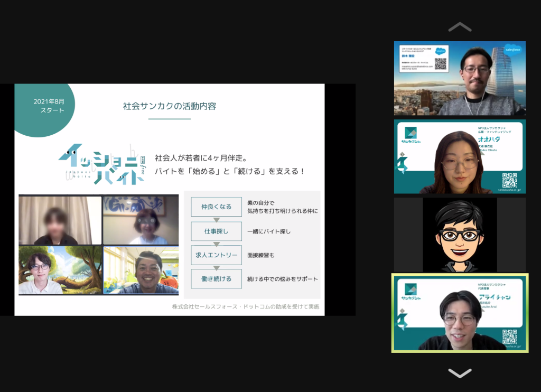Click the forest background photo on the slide
Viewport: 541px width, 392px height.
point(60,270)
